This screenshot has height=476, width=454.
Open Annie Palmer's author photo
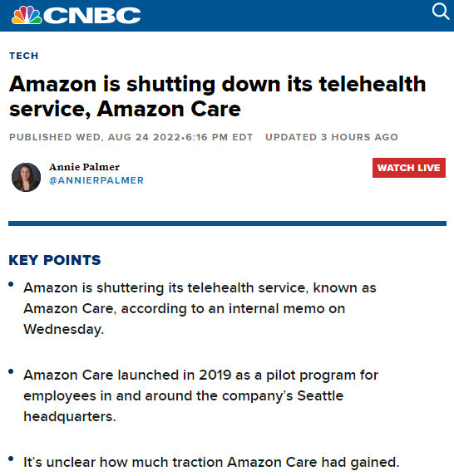[26, 177]
